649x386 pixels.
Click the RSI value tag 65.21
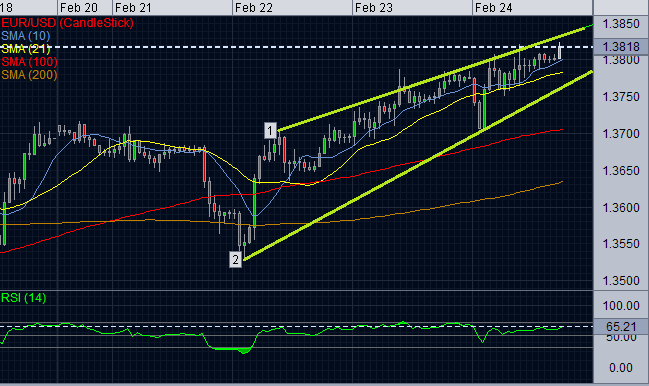621,326
